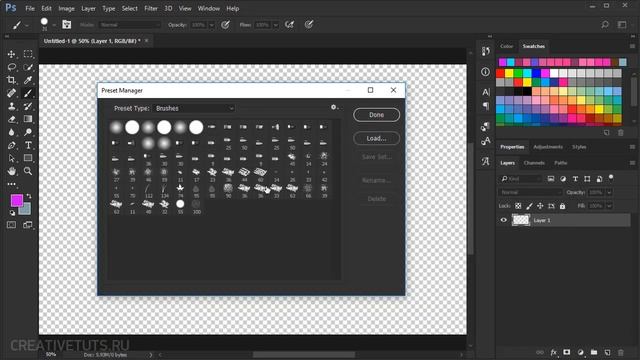The height and width of the screenshot is (360, 640).
Task: Toggle visibility of Layer 1
Action: point(504,220)
